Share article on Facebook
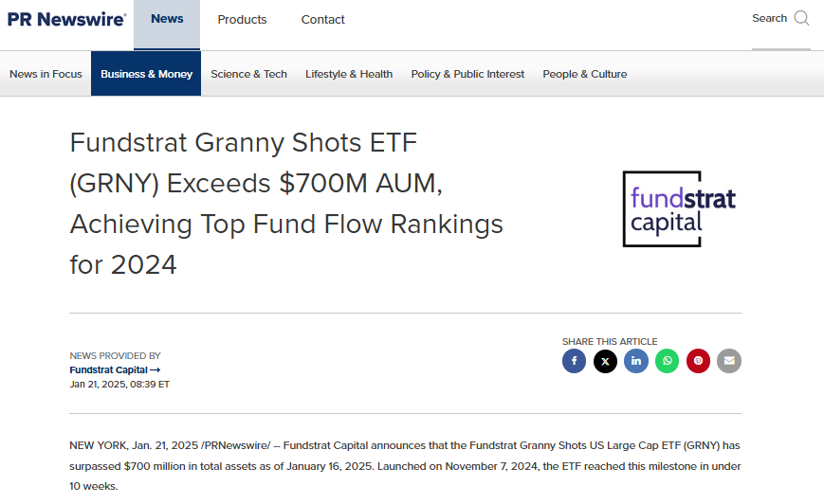The height and width of the screenshot is (504, 824). pyautogui.click(x=574, y=361)
